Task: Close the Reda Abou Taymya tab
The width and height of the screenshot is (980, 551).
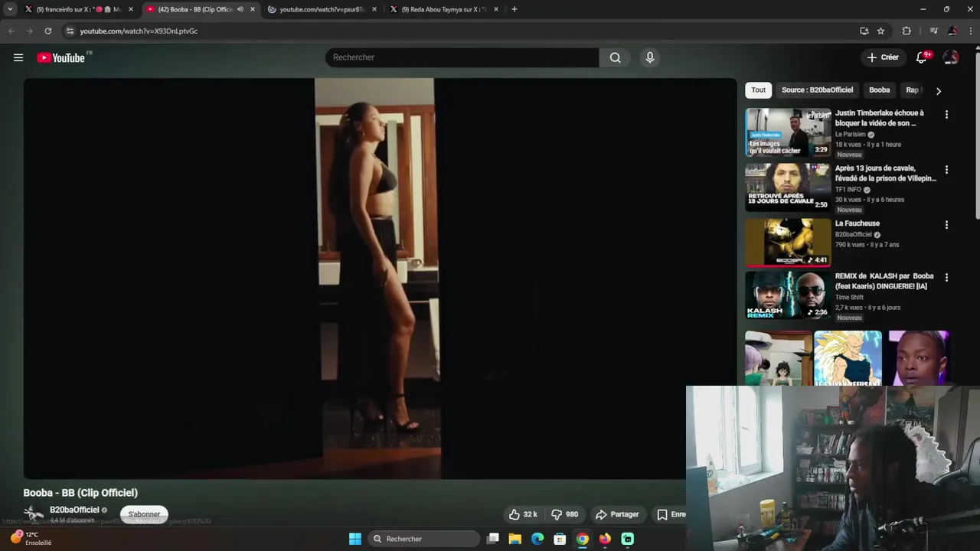Action: click(x=496, y=9)
